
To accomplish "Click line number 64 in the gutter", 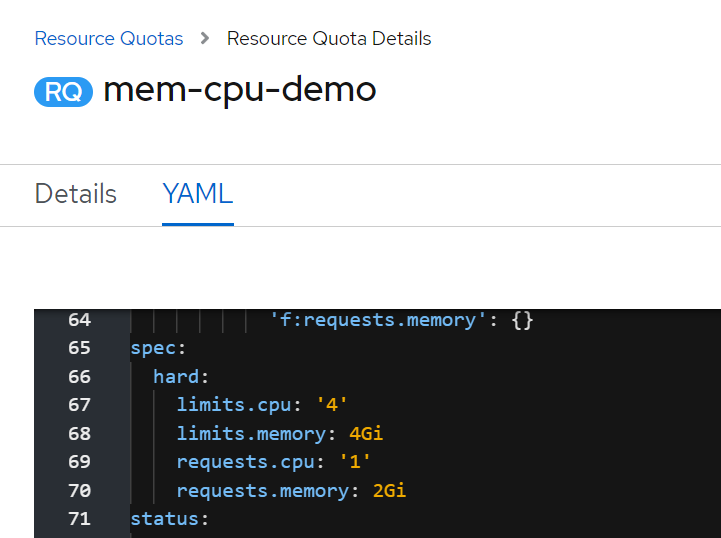I will tap(80, 320).
